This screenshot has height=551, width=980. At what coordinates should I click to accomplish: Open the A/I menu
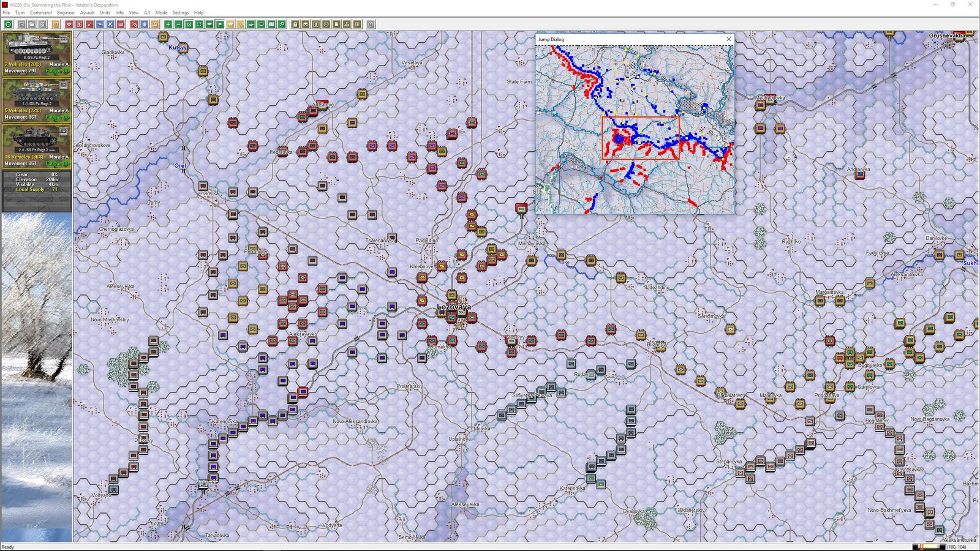(147, 12)
